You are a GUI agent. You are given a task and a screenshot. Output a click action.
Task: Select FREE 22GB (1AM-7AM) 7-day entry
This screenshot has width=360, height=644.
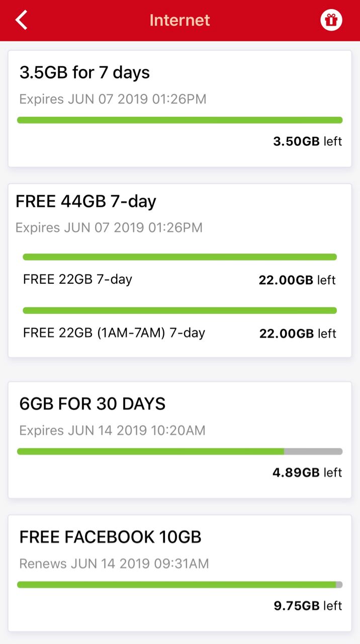point(114,333)
